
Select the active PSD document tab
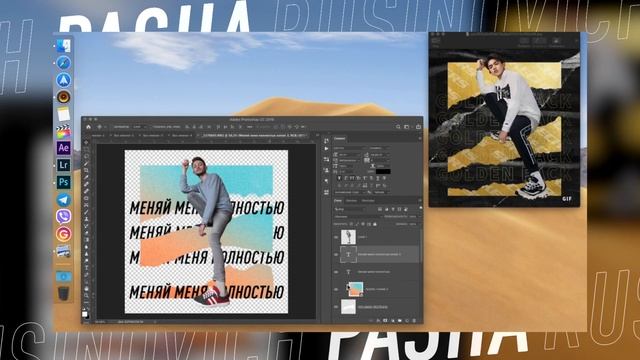[253, 135]
